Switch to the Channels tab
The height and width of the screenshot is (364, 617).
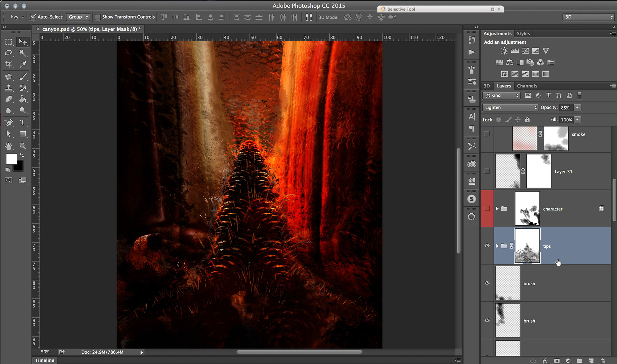click(x=527, y=86)
